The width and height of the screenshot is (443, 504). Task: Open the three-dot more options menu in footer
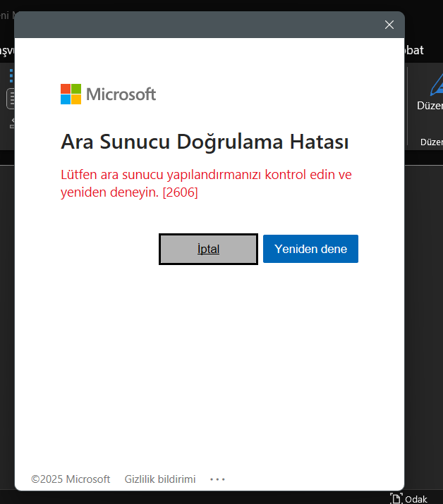pyautogui.click(x=217, y=479)
